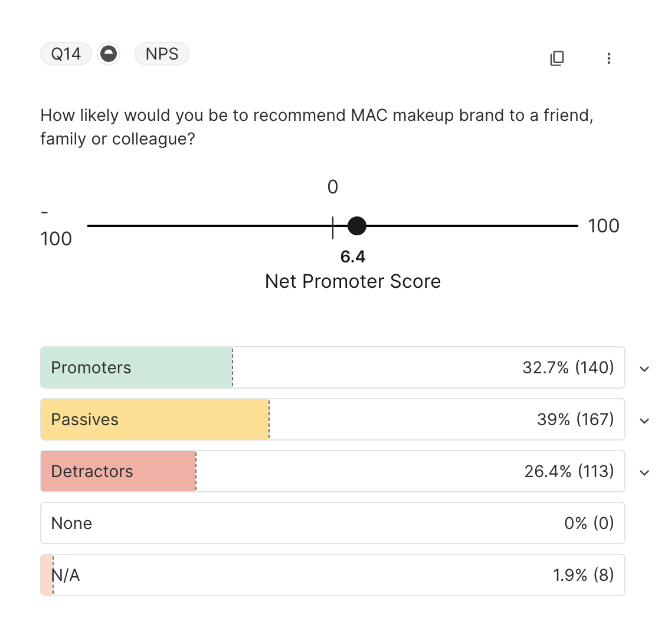Expand the Passives row chevron
This screenshot has height=644, width=668.
point(644,420)
